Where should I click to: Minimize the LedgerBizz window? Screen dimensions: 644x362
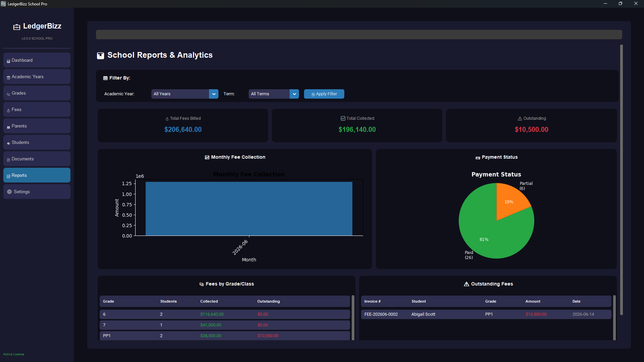tap(605, 4)
